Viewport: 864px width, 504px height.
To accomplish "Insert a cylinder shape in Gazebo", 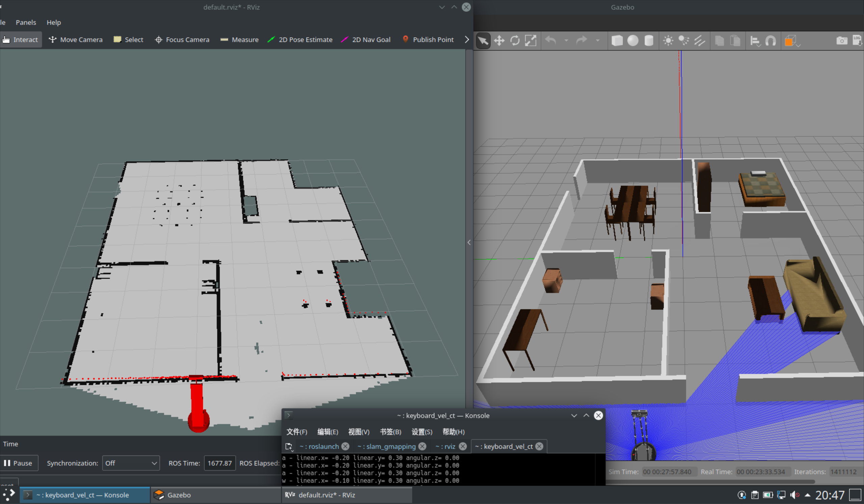I will [x=648, y=41].
